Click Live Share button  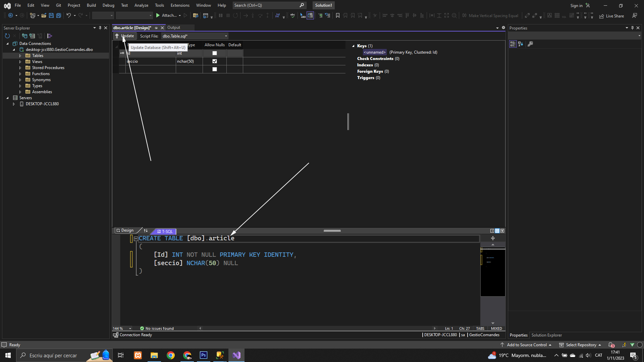[x=611, y=16]
